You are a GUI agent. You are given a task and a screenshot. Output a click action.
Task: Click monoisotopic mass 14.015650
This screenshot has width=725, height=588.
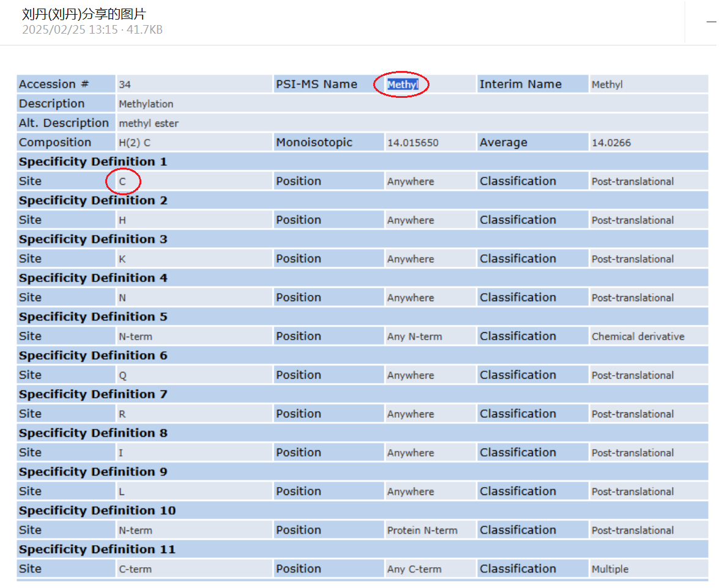pyautogui.click(x=412, y=143)
